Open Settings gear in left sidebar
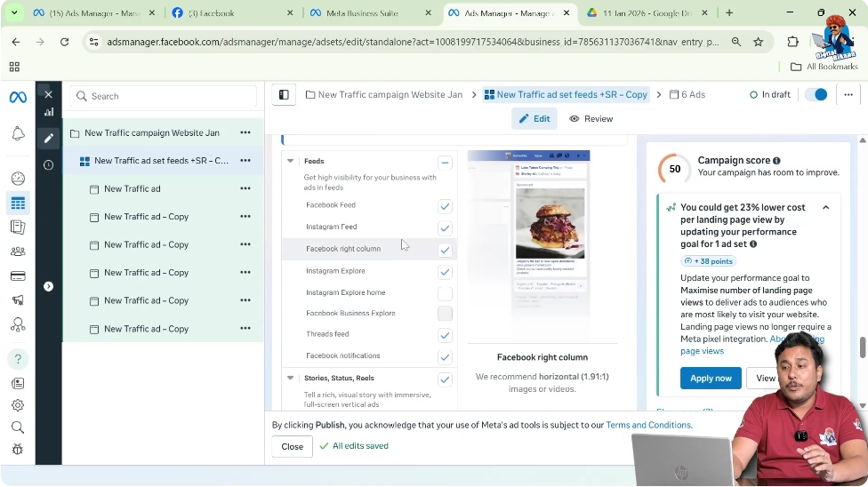The height and width of the screenshot is (487, 868). point(18,405)
